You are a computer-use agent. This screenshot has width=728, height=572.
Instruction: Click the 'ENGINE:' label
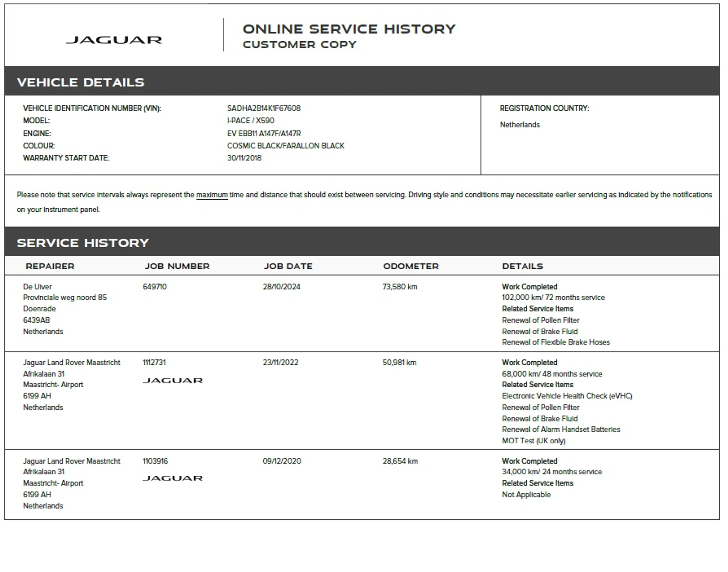click(x=37, y=134)
